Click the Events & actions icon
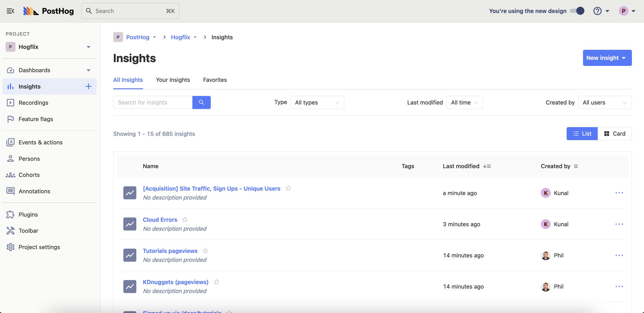644x313 pixels. pos(10,142)
